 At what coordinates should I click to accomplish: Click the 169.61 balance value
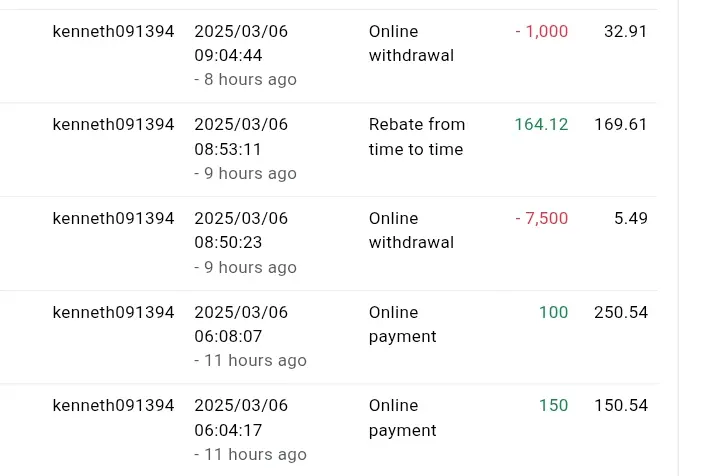coord(621,124)
